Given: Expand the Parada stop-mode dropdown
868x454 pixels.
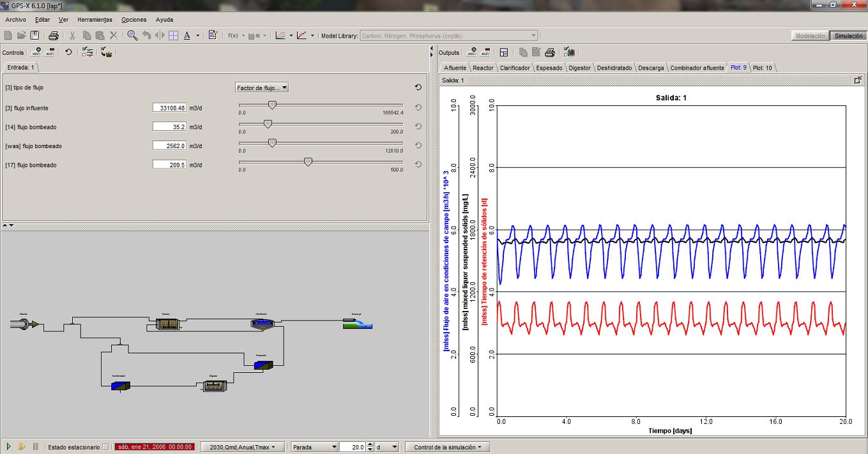Looking at the screenshot, I should click(x=313, y=447).
